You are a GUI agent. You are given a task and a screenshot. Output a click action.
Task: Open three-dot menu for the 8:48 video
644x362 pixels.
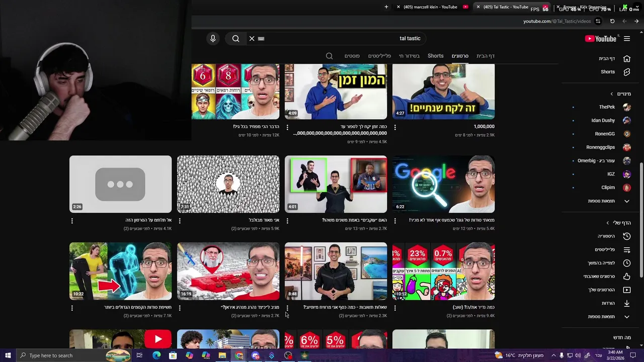pyautogui.click(x=287, y=308)
